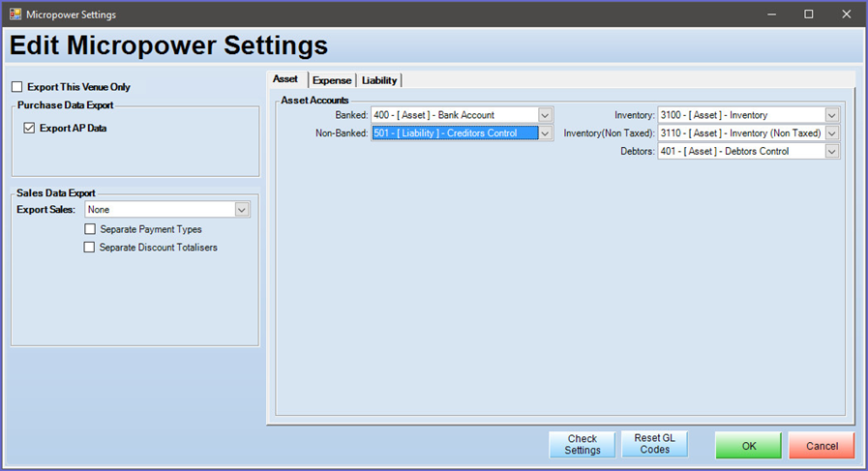
Task: Expand the Inventory(Non Taxed) dropdown arrow
Action: (832, 133)
